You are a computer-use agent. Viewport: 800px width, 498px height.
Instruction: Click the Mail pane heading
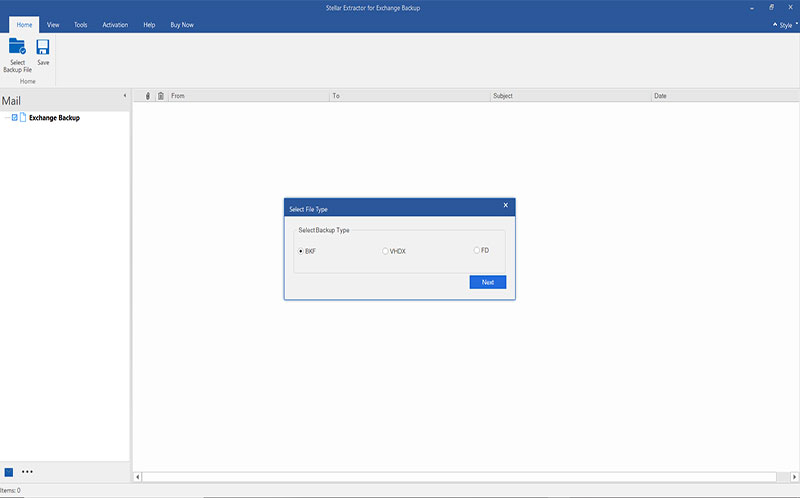[11, 101]
